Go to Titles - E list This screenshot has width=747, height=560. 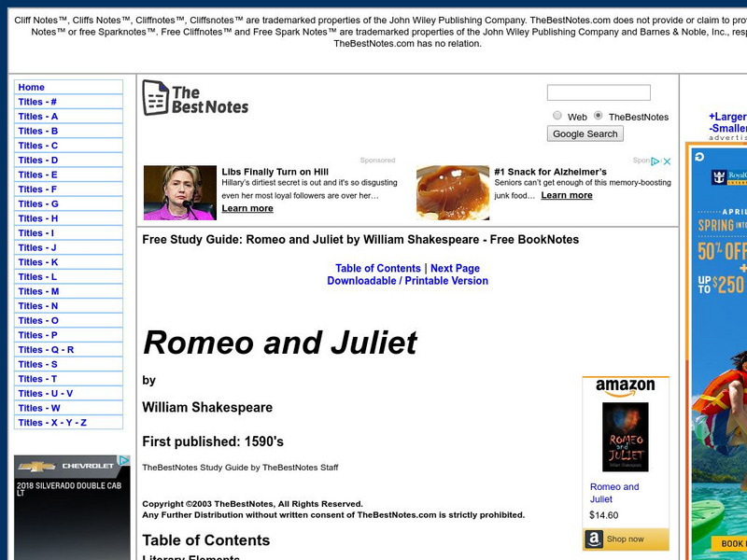(x=68, y=175)
